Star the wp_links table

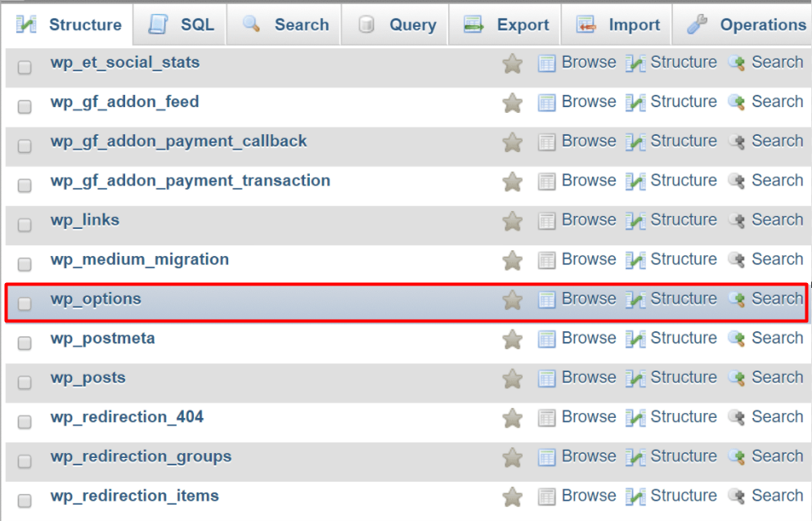click(512, 221)
